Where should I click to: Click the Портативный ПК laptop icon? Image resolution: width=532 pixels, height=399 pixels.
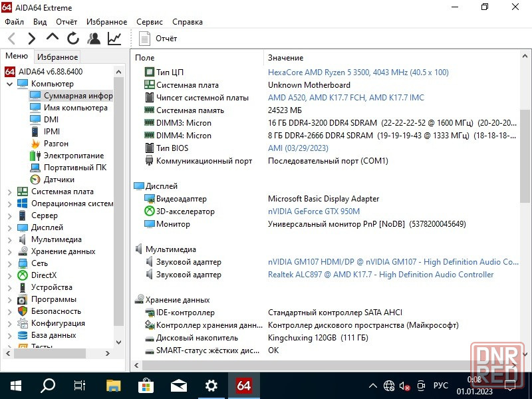(x=35, y=168)
